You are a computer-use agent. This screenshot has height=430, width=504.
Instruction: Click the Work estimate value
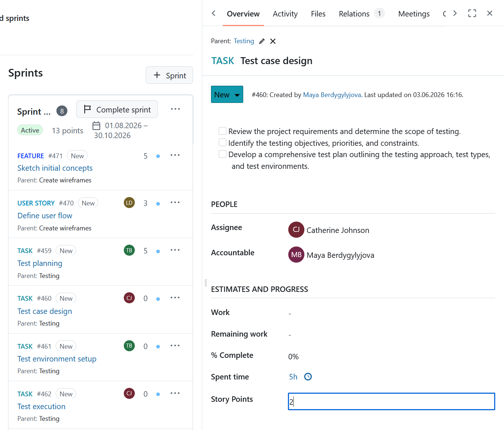click(x=290, y=314)
